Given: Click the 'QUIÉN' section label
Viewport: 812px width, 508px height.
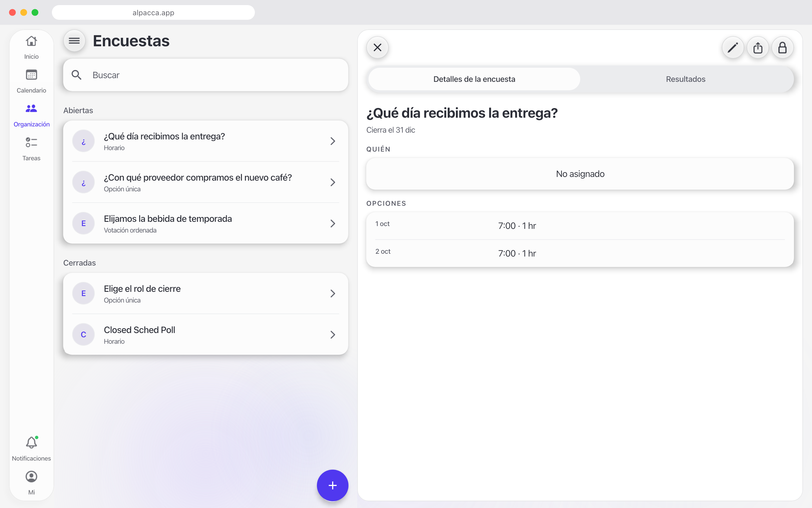Looking at the screenshot, I should 378,149.
